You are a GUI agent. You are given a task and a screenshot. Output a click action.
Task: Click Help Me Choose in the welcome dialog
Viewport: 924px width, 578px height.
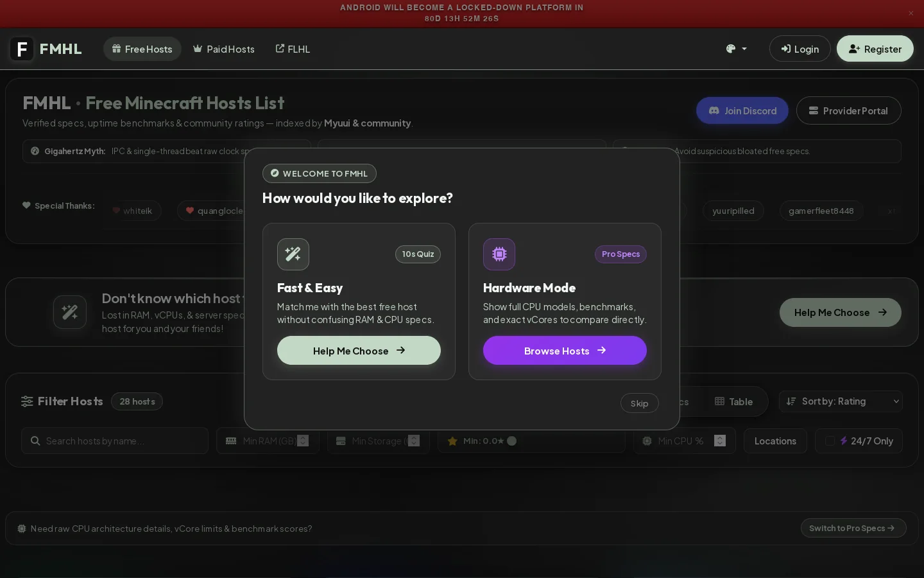click(x=359, y=351)
